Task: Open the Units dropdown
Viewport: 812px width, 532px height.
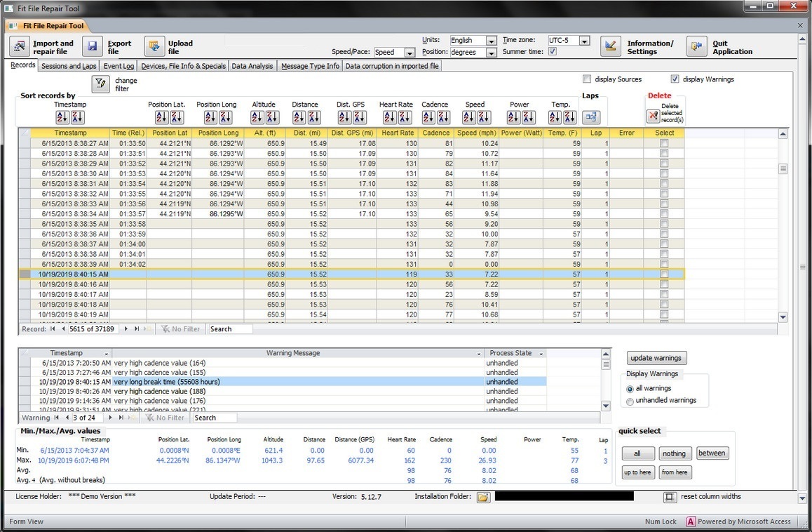Action: (492, 41)
